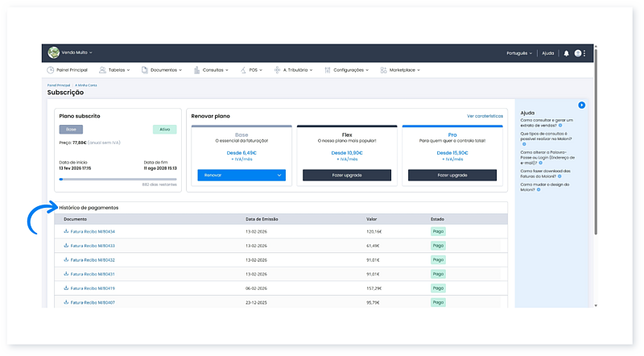Click the Painel Principal clock icon
The image size is (644, 356).
pos(51,70)
